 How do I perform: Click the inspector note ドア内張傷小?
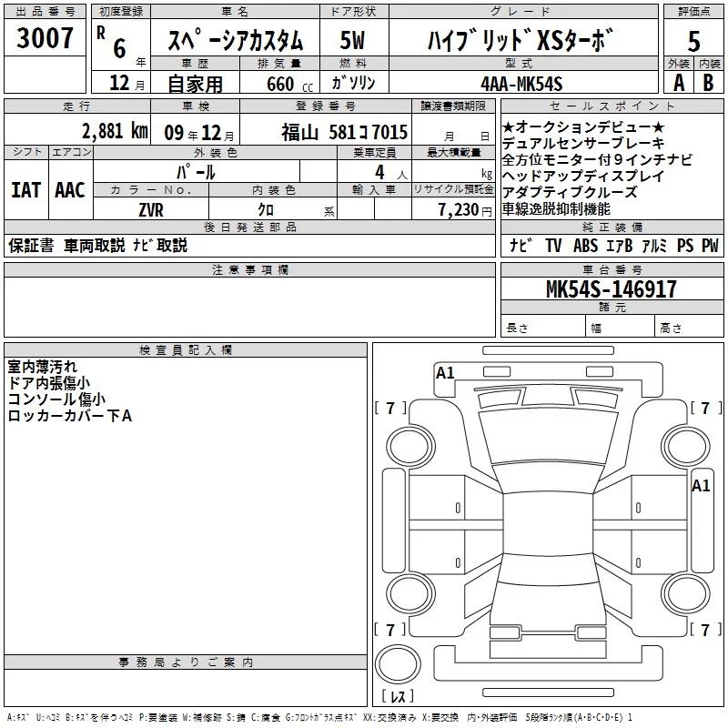tap(49, 383)
